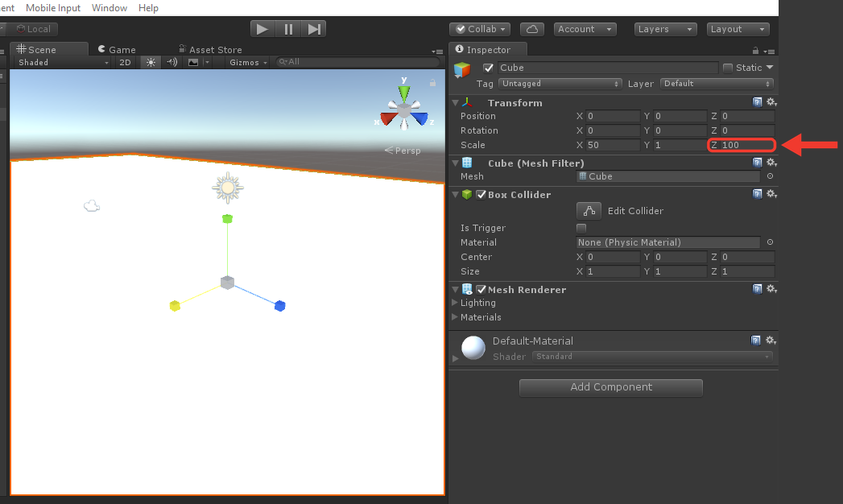Open the Layout dropdown

point(738,29)
